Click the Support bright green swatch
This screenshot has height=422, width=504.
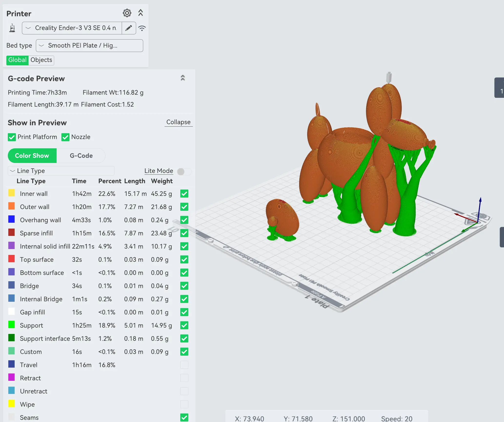pyautogui.click(x=11, y=325)
